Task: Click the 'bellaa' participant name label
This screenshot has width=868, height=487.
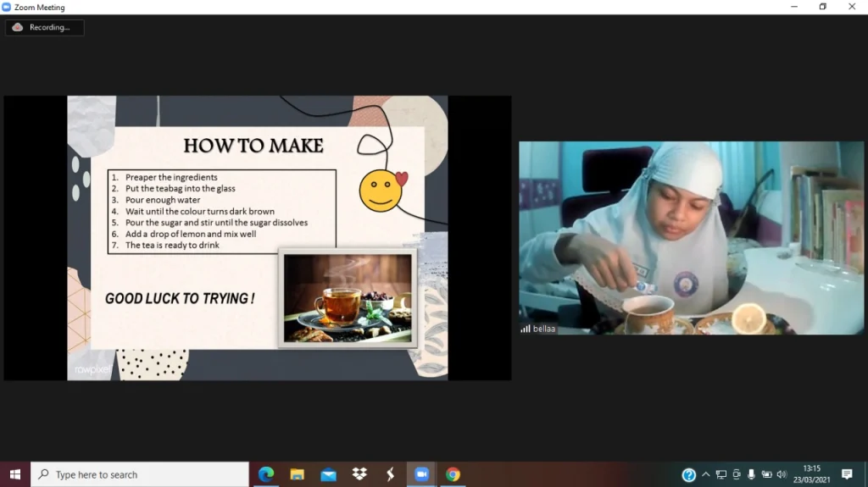Action: click(x=543, y=329)
